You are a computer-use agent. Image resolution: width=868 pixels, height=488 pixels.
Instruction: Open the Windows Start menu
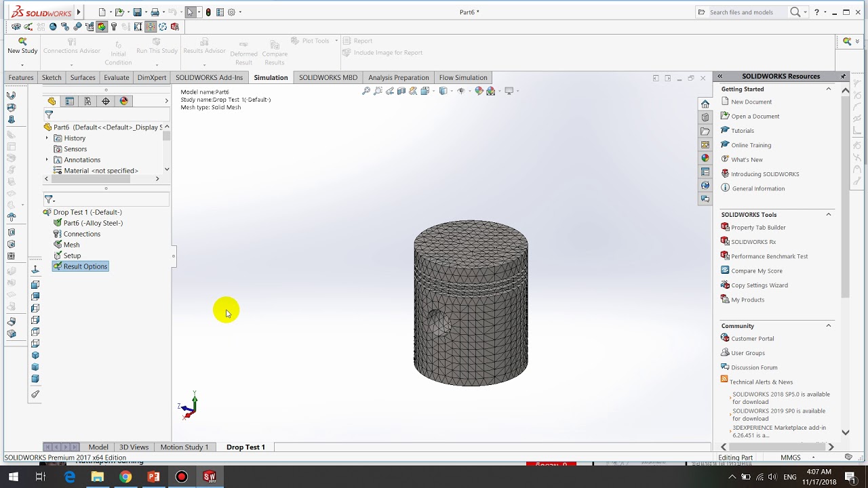[13, 476]
